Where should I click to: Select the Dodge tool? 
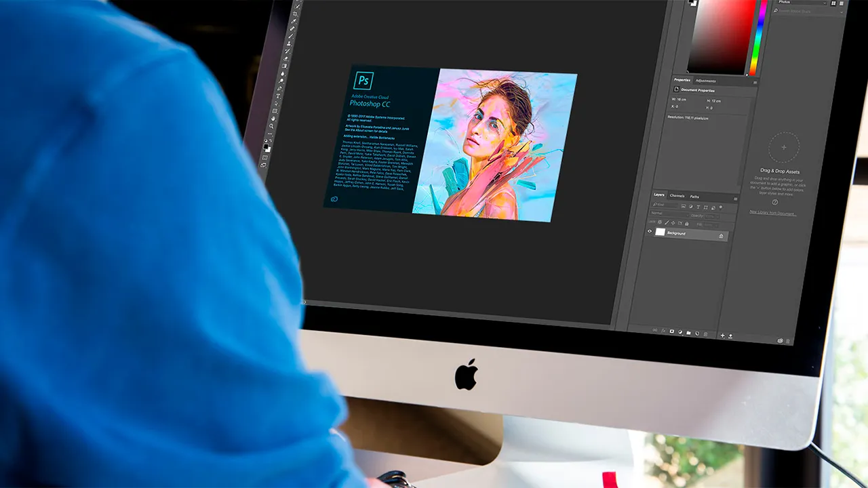(x=281, y=81)
